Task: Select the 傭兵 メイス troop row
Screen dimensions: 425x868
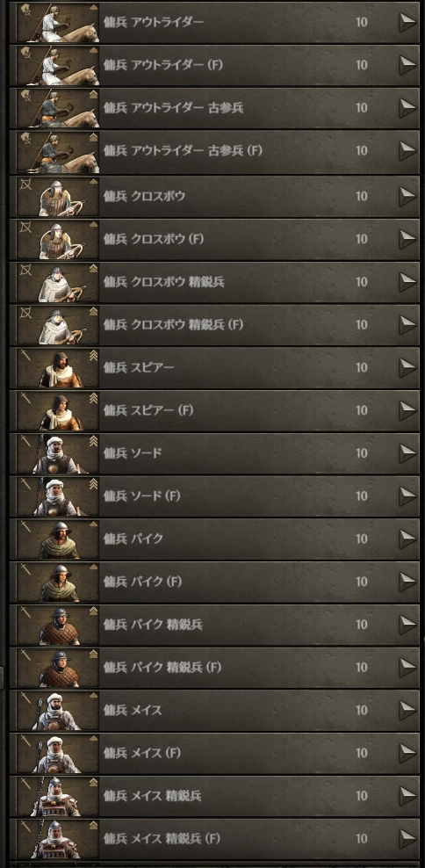Action: (x=214, y=710)
